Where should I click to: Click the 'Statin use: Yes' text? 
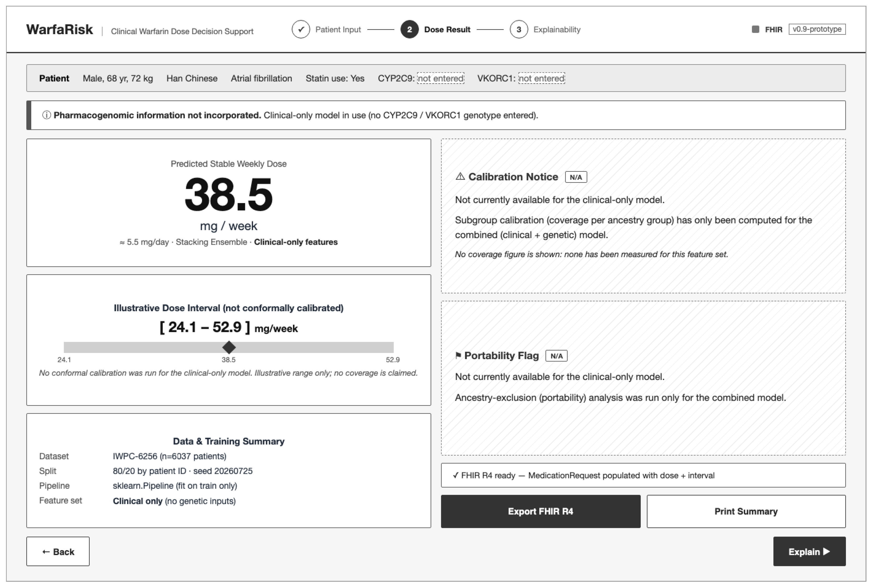[335, 78]
